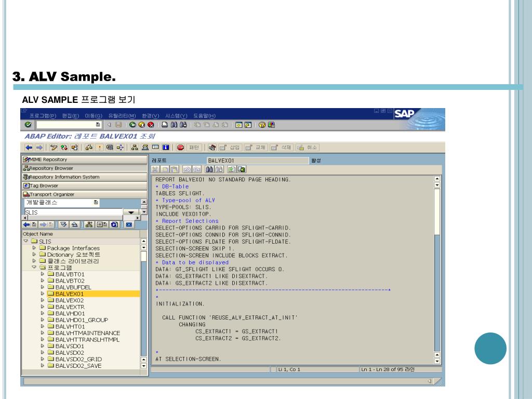Select BALVHD01_GROUP in the program tree
Screen dimensions: 532x399
pyautogui.click(x=82, y=320)
